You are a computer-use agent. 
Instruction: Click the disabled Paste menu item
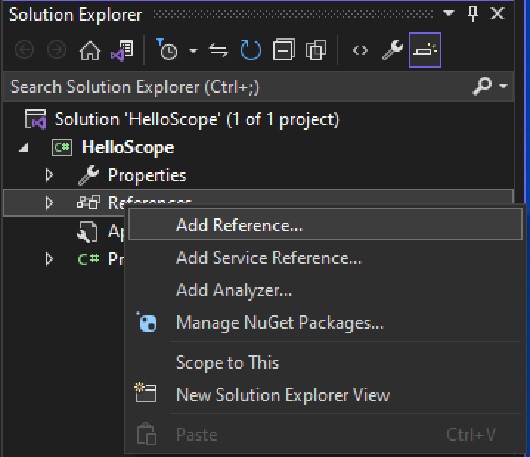pos(326,435)
